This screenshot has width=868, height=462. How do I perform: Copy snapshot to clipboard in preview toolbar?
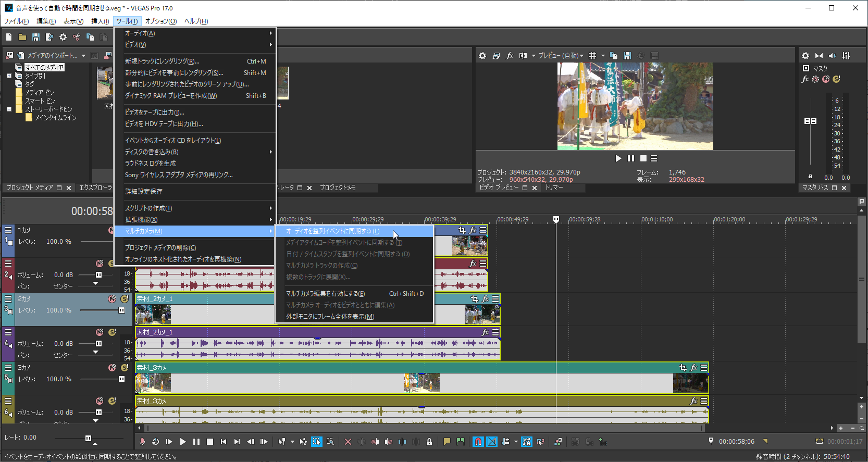[614, 56]
